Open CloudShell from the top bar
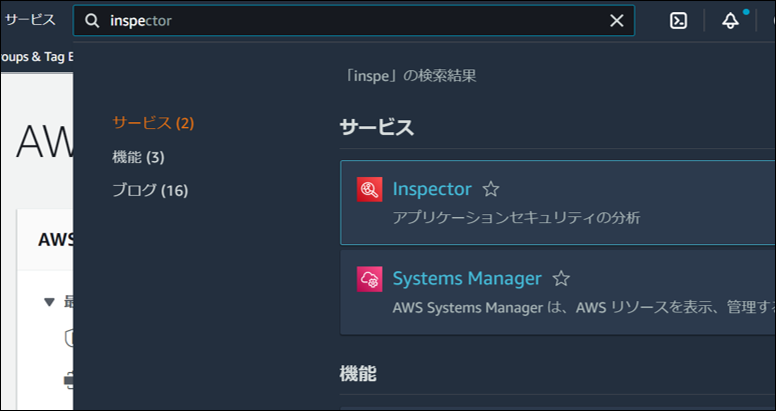The width and height of the screenshot is (776, 411). point(678,21)
